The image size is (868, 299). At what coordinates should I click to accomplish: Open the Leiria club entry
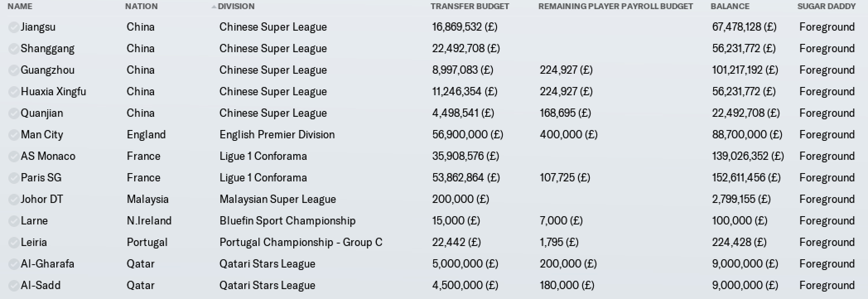tap(34, 242)
